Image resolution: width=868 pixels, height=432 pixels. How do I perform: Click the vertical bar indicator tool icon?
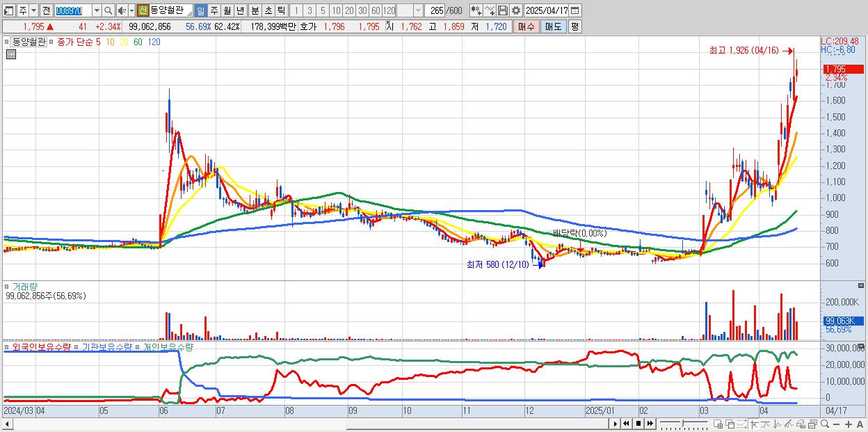[x=778, y=424]
